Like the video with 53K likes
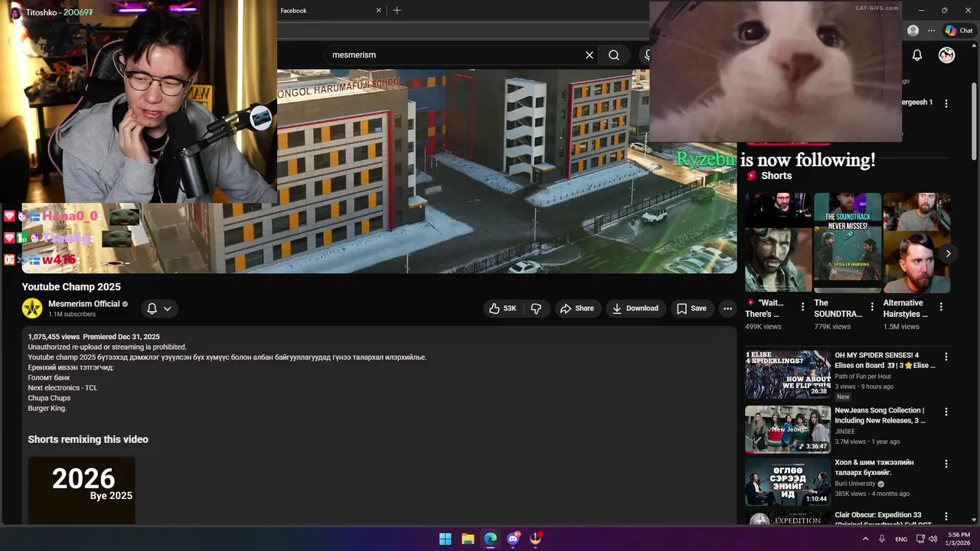The height and width of the screenshot is (551, 980). pos(502,308)
